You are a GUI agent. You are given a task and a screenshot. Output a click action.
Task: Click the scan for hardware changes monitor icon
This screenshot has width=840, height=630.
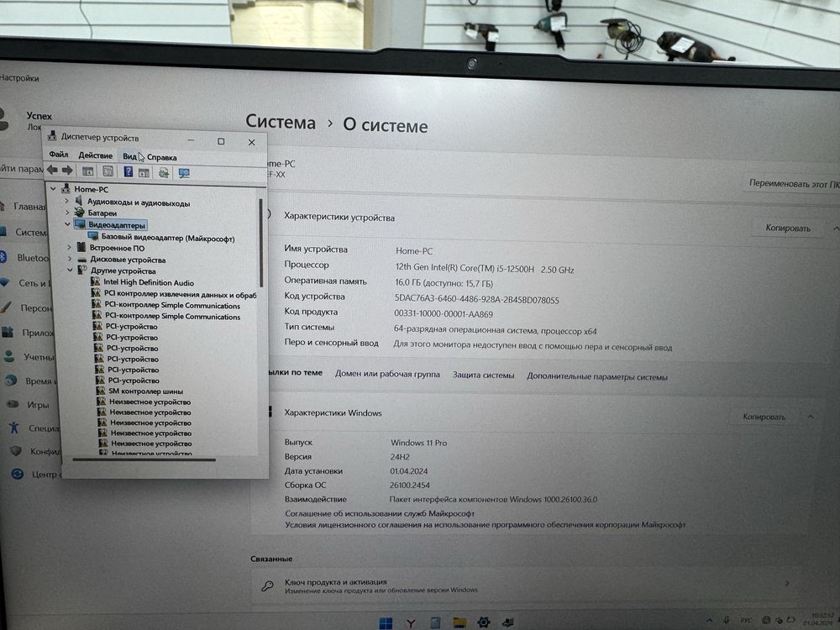pyautogui.click(x=184, y=173)
